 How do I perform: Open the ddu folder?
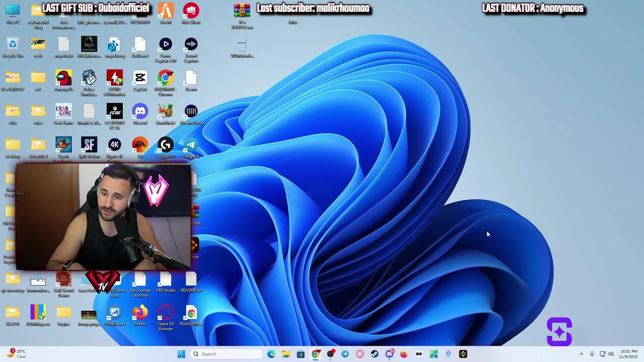[13, 115]
